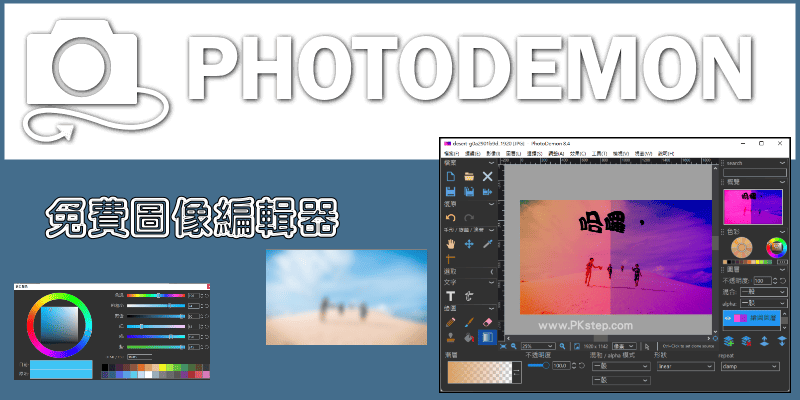Click the Delete layer icon
This screenshot has width=800, height=400.
point(746,340)
